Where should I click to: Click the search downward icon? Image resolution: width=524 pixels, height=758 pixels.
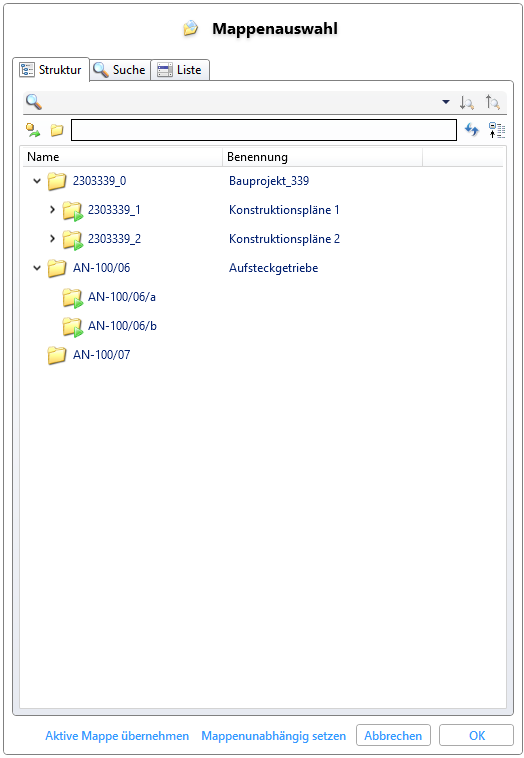[x=466, y=102]
